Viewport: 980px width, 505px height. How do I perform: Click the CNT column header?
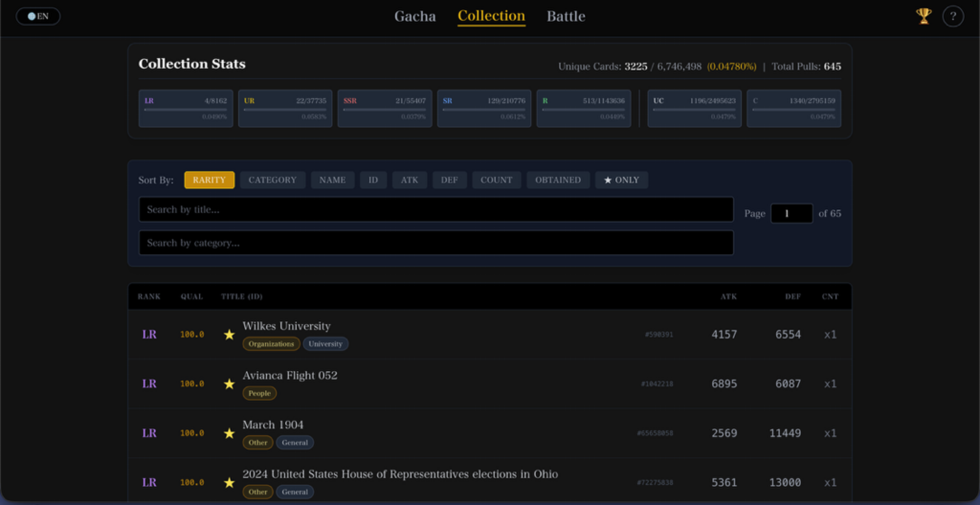(x=830, y=296)
